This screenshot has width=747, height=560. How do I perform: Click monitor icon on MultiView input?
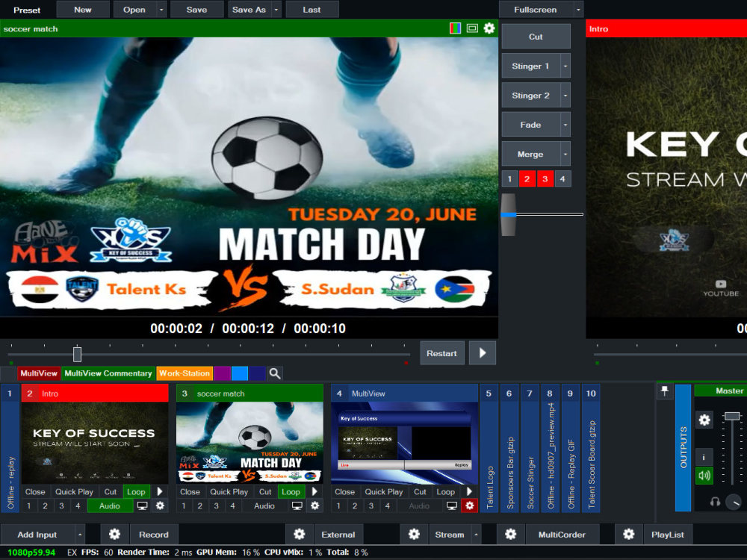pos(452,505)
